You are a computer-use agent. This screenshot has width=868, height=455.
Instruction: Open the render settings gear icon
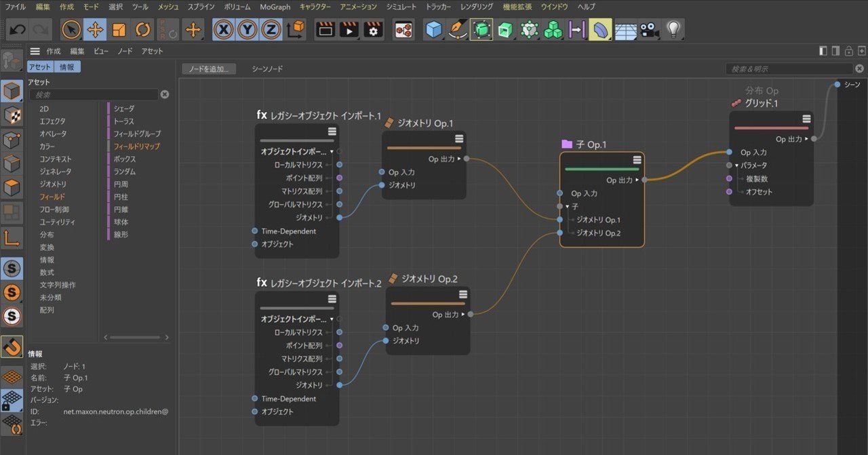(x=374, y=29)
